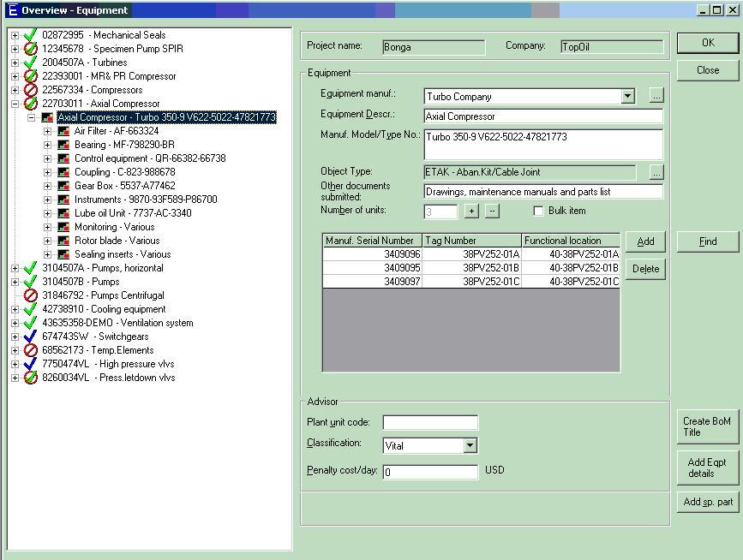Screen dimensions: 743x560
Task: Expand the Rotor blade - Various node
Action: [x=47, y=241]
